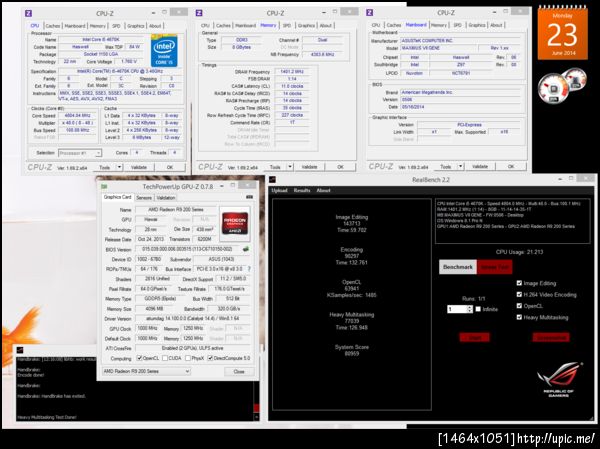Click the Heavy Multitasking Test Done console line
The image size is (600, 449).
(47, 417)
